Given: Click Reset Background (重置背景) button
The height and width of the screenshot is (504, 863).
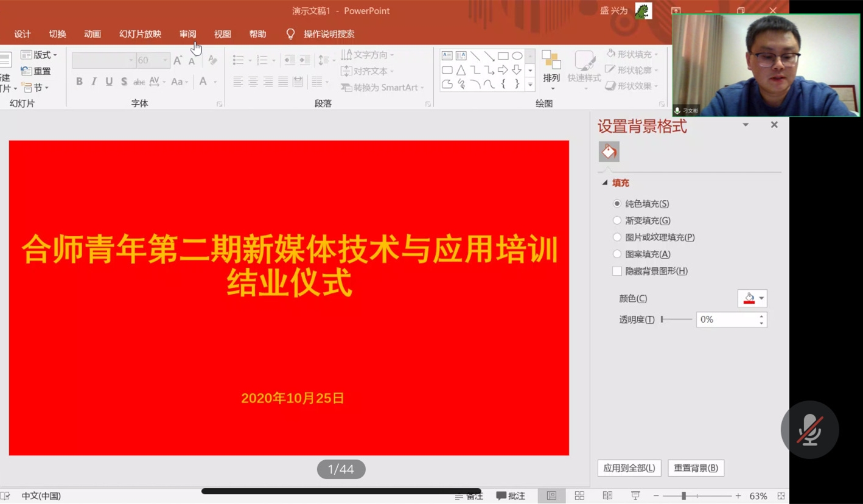Looking at the screenshot, I should [x=696, y=468].
